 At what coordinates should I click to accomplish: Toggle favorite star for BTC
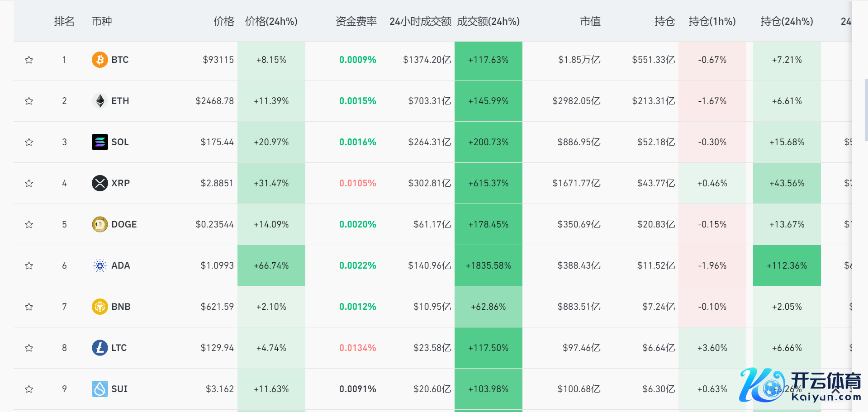29,60
